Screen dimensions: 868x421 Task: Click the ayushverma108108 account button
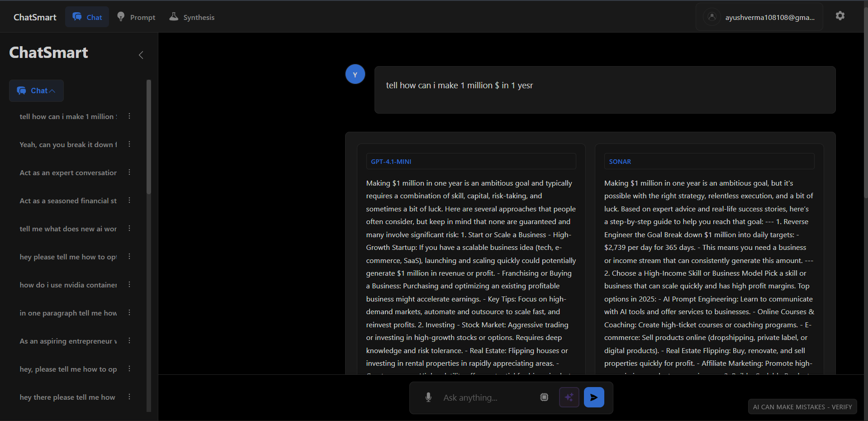760,17
